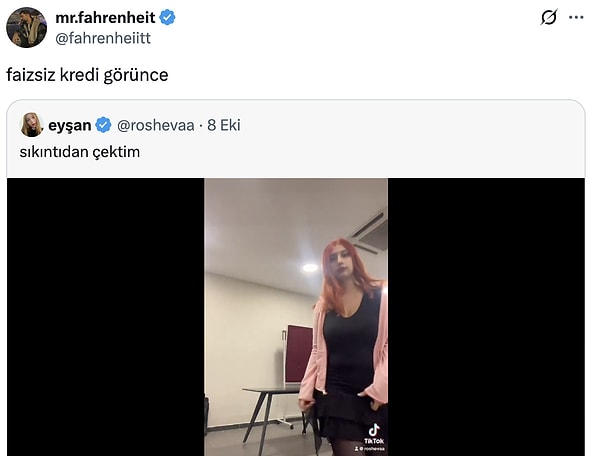
Task: Open the mr.fahrenheit display name link
Action: pos(106,17)
